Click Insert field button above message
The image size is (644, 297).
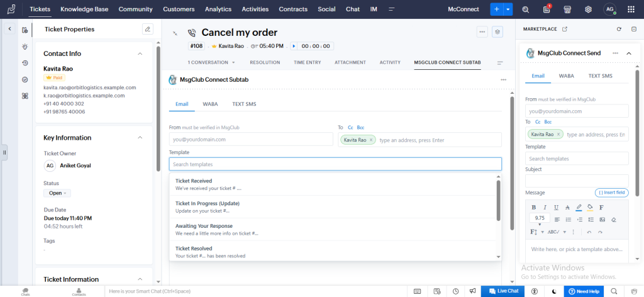611,193
